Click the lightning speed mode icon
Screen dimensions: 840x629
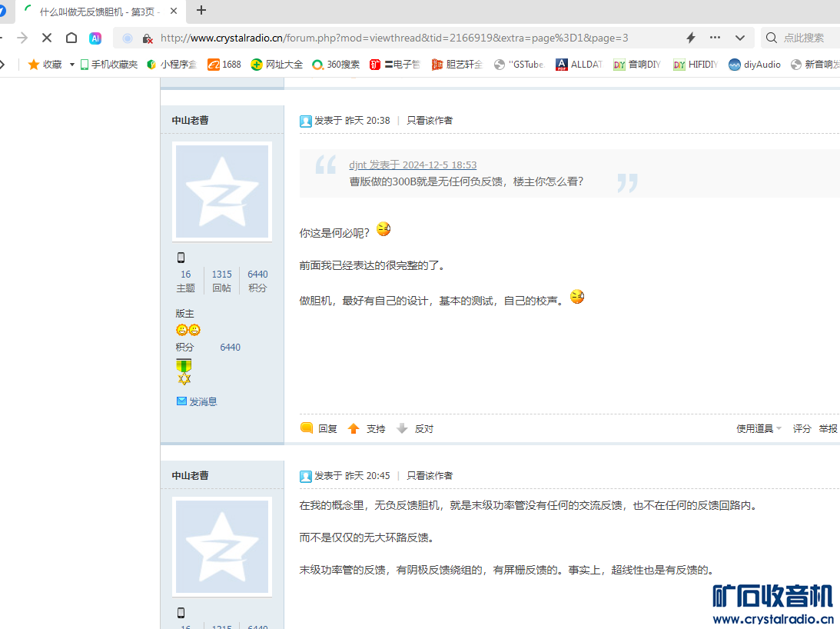click(691, 38)
